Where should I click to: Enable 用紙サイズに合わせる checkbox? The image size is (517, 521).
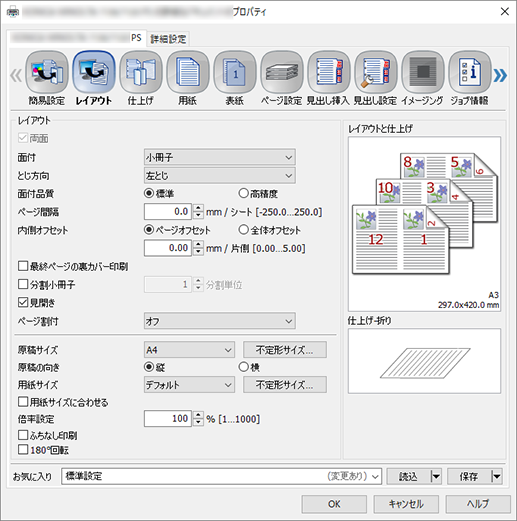pyautogui.click(x=63, y=402)
